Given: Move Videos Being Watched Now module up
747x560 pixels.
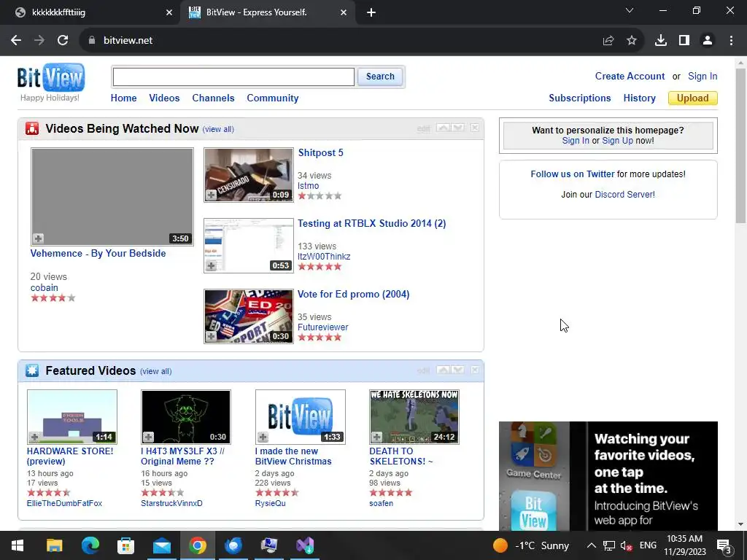Looking at the screenshot, I should [443, 128].
